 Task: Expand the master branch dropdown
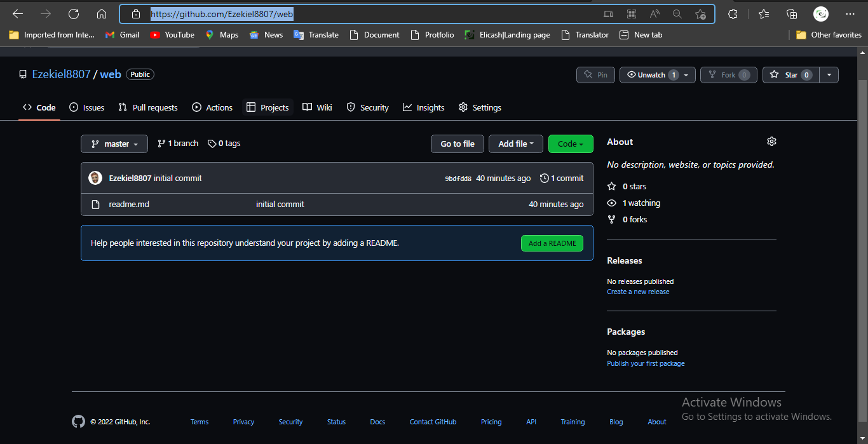114,144
